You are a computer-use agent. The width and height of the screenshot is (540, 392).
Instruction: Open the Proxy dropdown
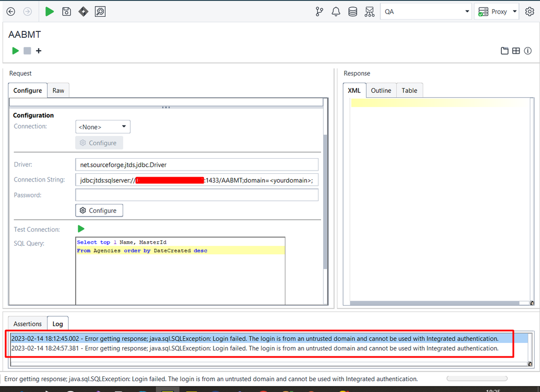coord(496,12)
